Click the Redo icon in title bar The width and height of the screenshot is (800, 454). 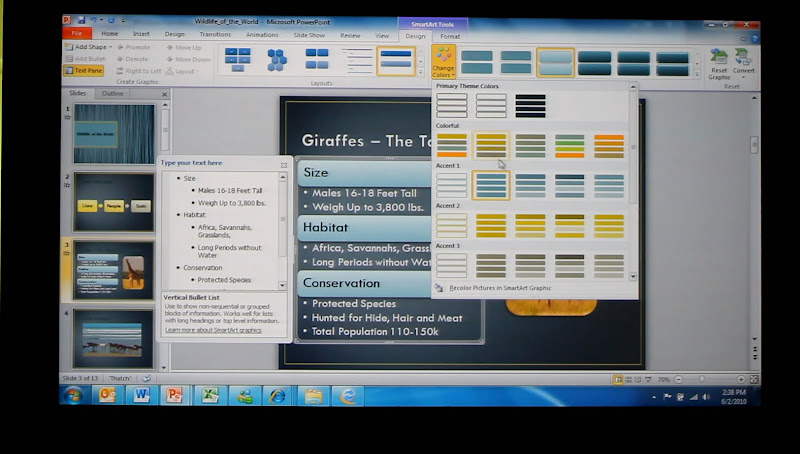click(x=111, y=20)
